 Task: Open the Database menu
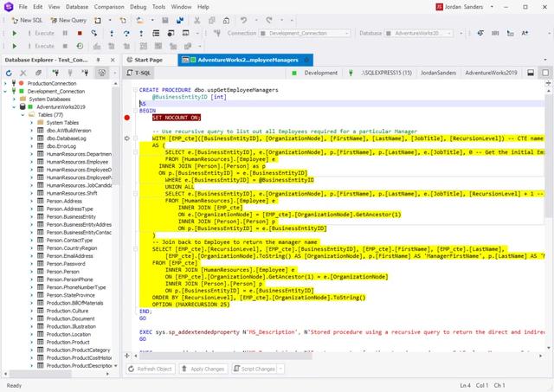coord(77,7)
